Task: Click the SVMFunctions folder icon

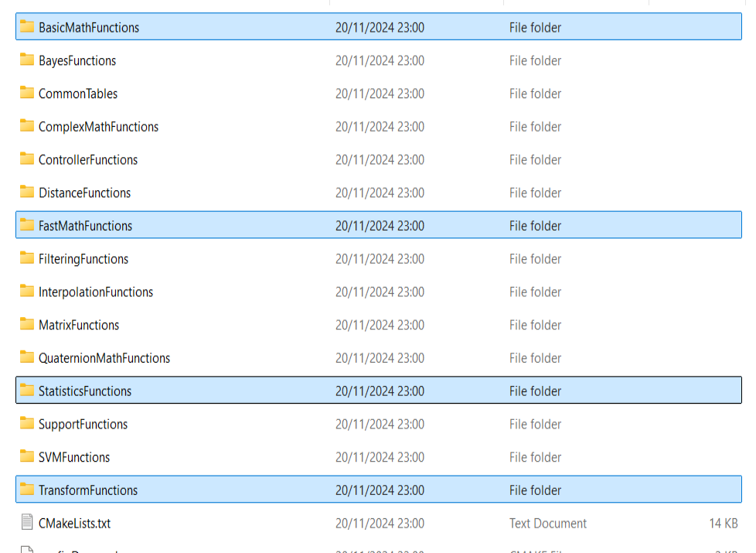Action: click(27, 457)
